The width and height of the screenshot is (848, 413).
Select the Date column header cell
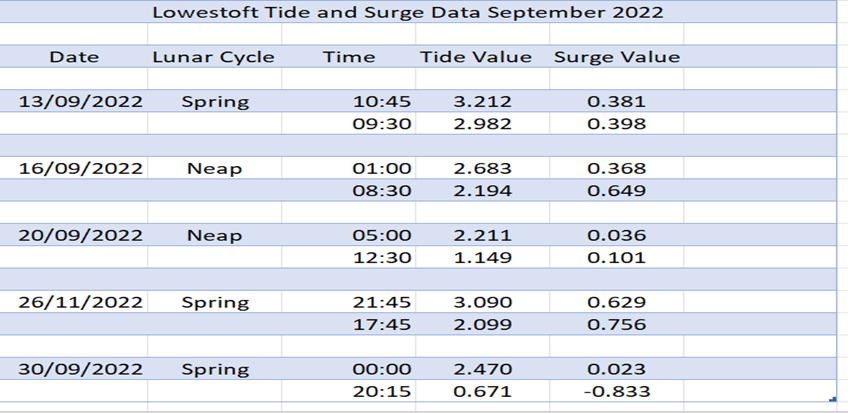click(x=74, y=57)
